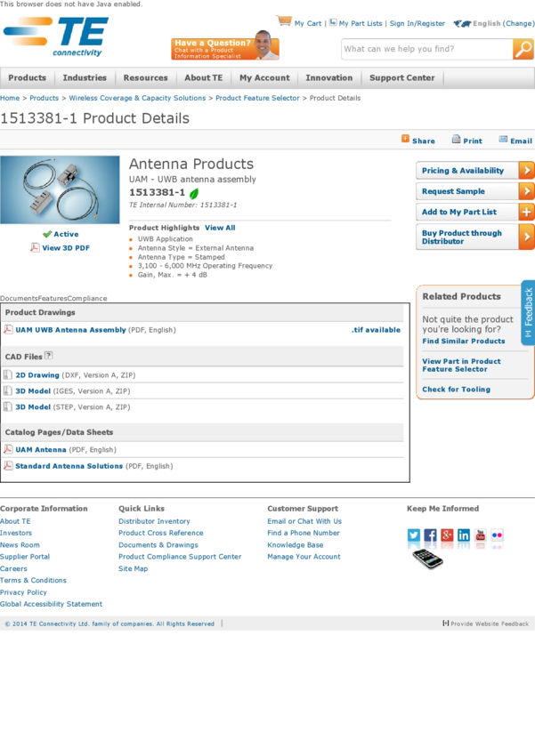
Task: Click the Request Sample arrow
Action: [x=527, y=191]
